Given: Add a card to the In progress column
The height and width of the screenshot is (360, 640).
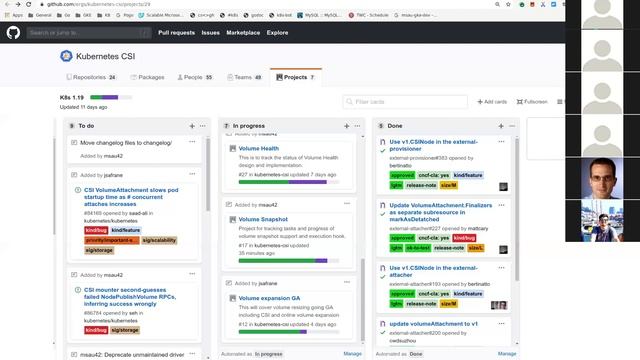Looking at the screenshot, I should click(x=347, y=126).
